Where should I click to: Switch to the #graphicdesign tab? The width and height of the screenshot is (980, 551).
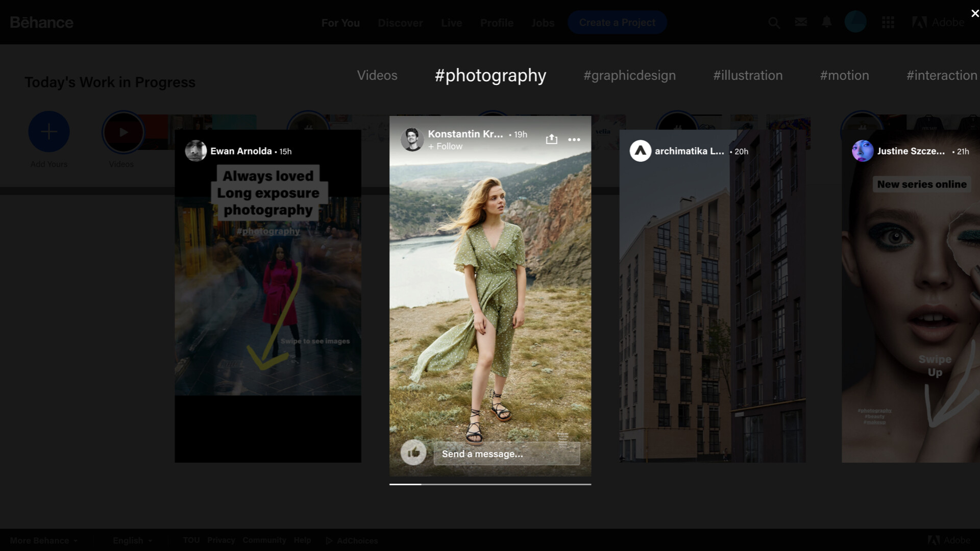click(629, 76)
